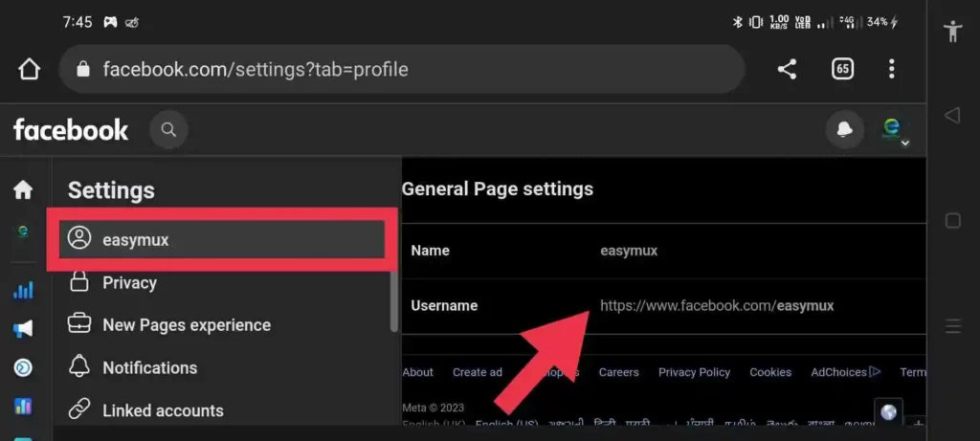Click the globe button at bottom right
Viewport: 980px width, 441px height.
point(888,411)
